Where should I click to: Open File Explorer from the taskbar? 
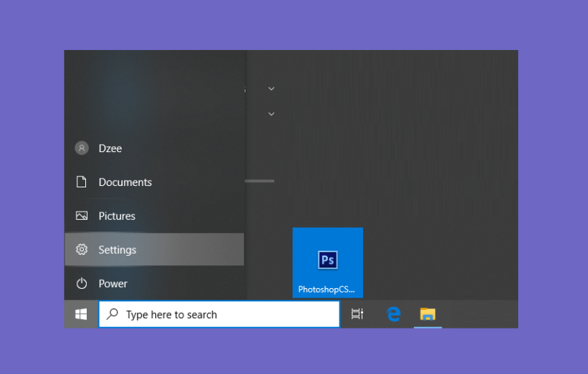428,314
